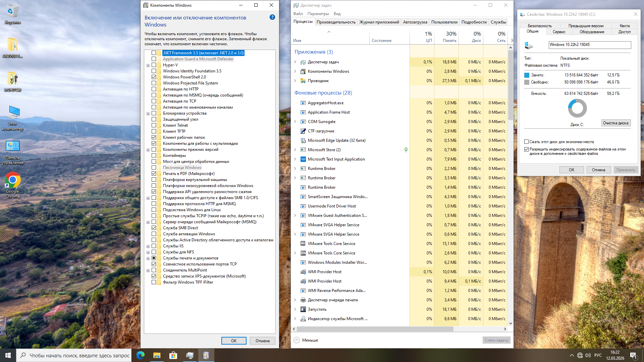Image resolution: width=644 pixels, height=362 pixels.
Task: Click the Очистка диска button
Action: pyautogui.click(x=615, y=123)
